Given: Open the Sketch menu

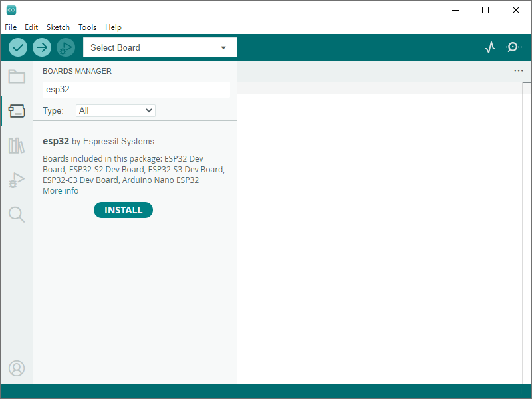Looking at the screenshot, I should [x=58, y=27].
